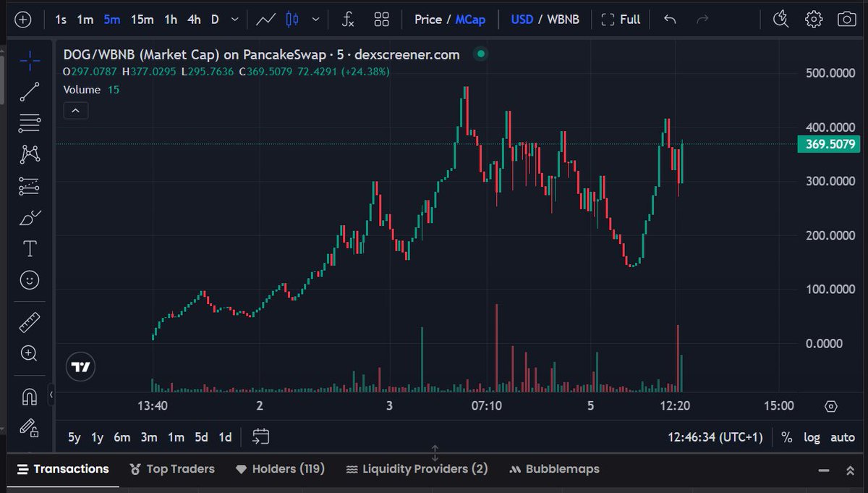Select the Text annotation tool
The image size is (868, 493).
[x=30, y=249]
